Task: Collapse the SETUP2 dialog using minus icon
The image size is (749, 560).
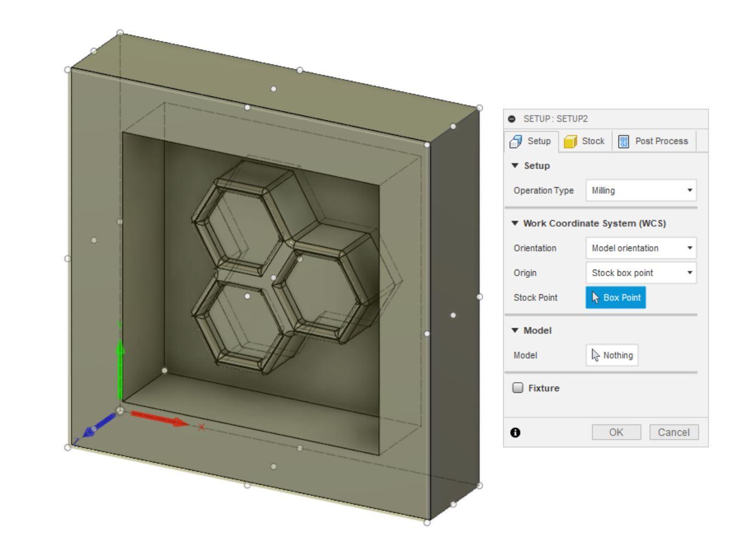Action: (x=512, y=119)
